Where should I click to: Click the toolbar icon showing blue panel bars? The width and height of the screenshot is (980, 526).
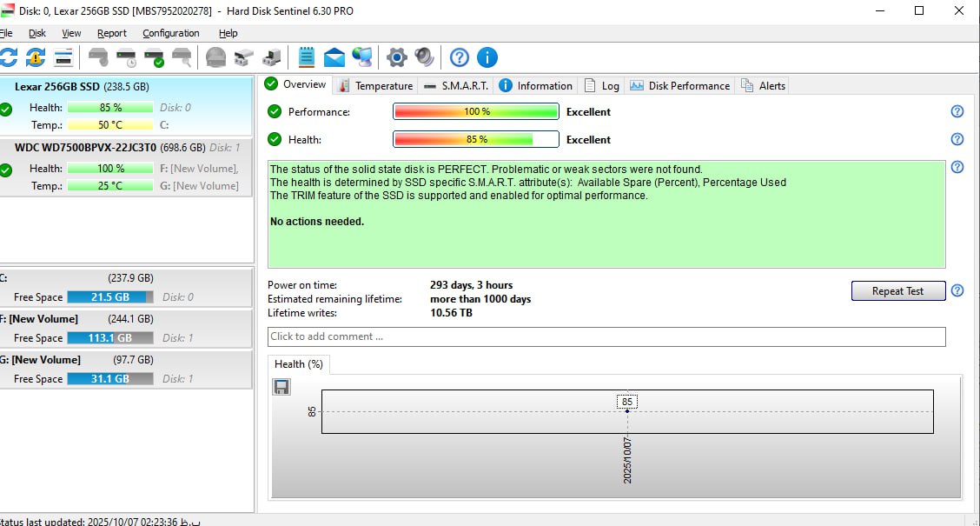[63, 57]
